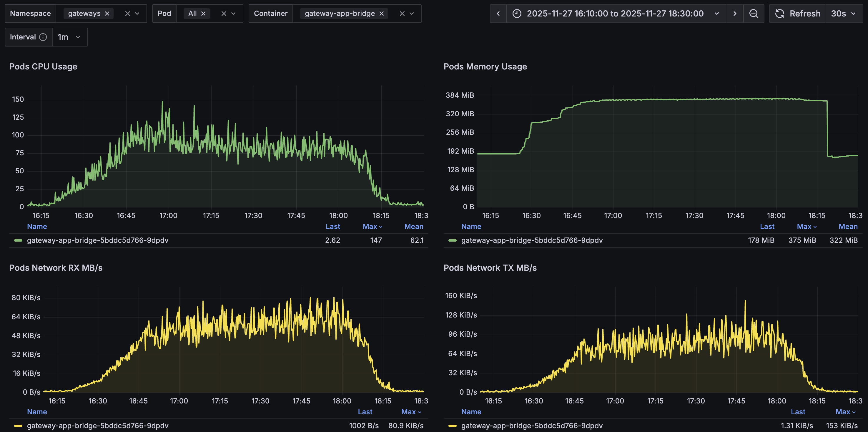Open the 1m interval dropdown
Viewport: 868px width, 432px height.
(x=69, y=37)
